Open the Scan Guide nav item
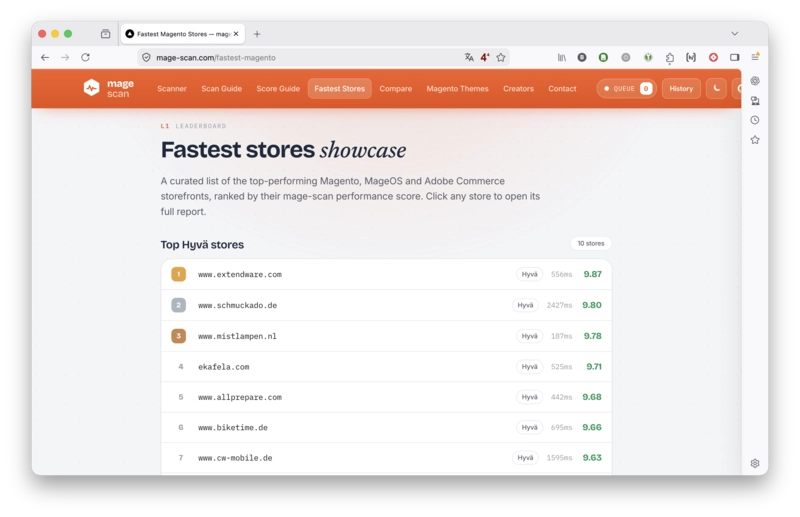This screenshot has height=517, width=800. 221,88
